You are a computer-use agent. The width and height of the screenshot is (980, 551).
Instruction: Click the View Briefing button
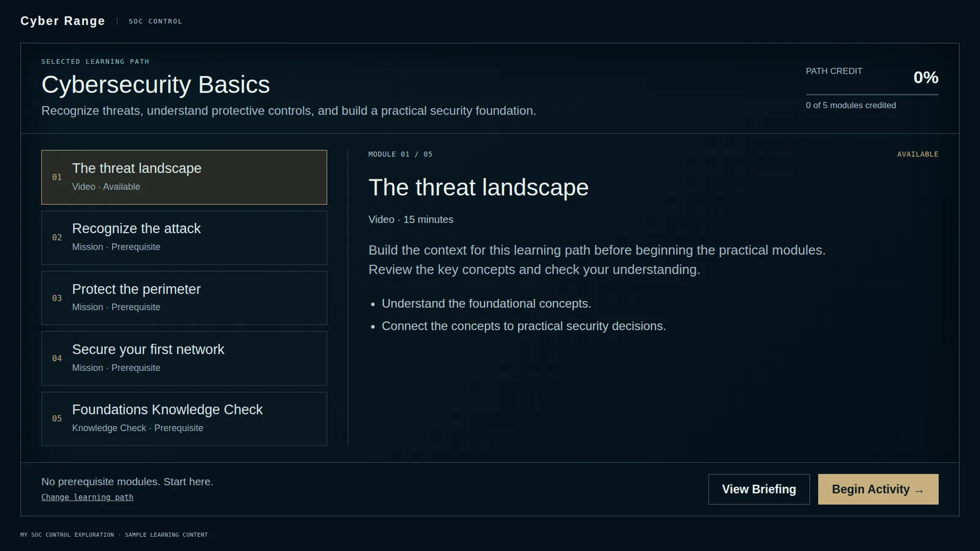click(759, 489)
